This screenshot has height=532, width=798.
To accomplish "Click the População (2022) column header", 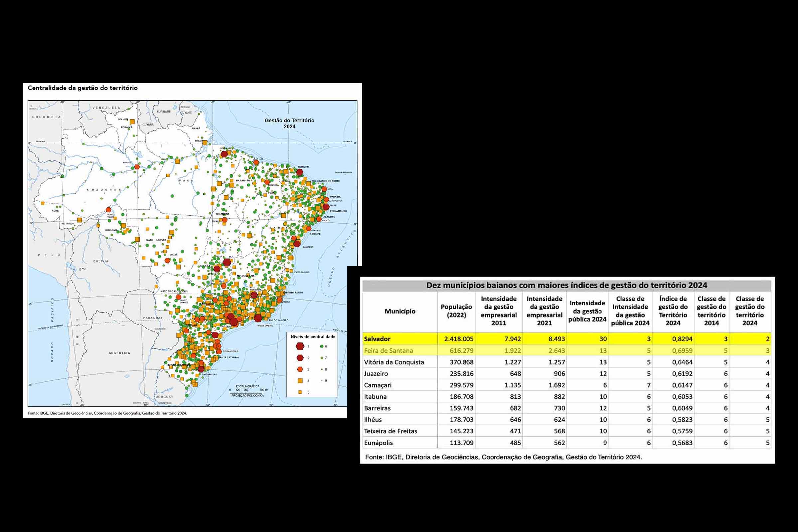I will point(456,311).
